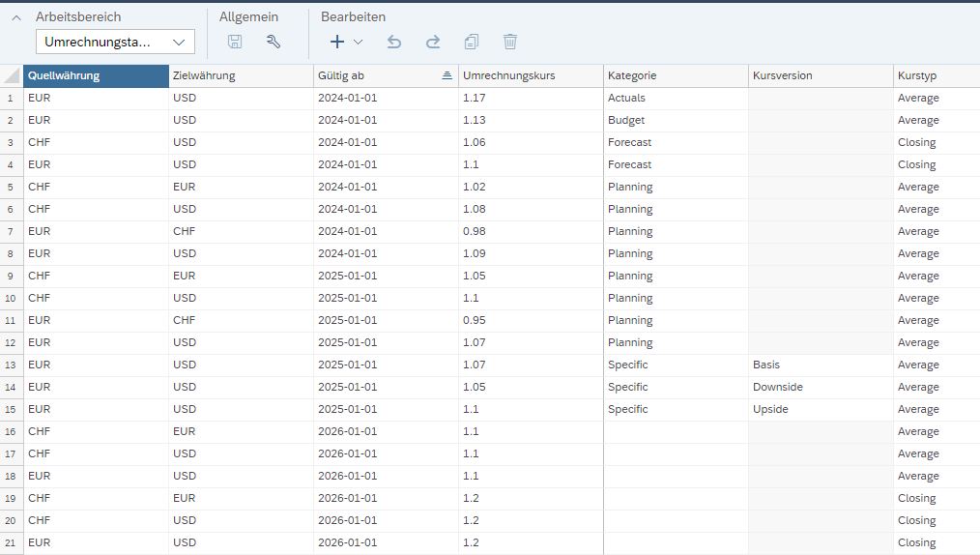The image size is (980, 555).
Task: Click Specific category in row 14
Action: 676,388
